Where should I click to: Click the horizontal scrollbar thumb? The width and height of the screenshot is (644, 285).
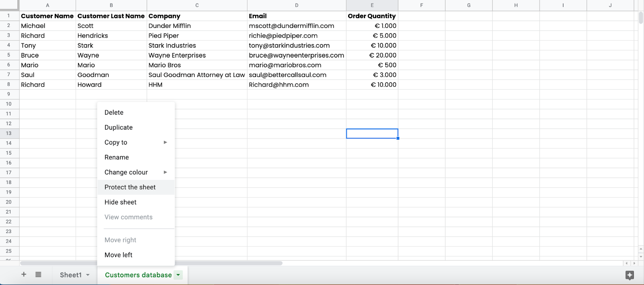point(151,263)
